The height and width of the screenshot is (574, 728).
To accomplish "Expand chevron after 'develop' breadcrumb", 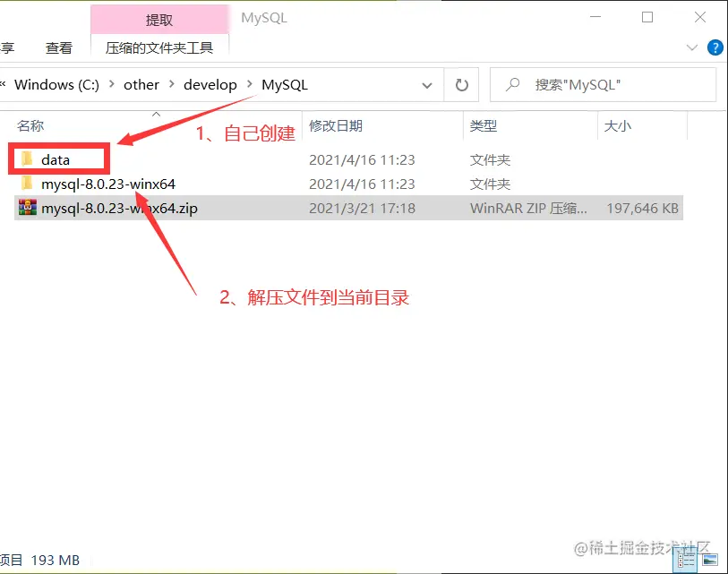I will tap(250, 84).
